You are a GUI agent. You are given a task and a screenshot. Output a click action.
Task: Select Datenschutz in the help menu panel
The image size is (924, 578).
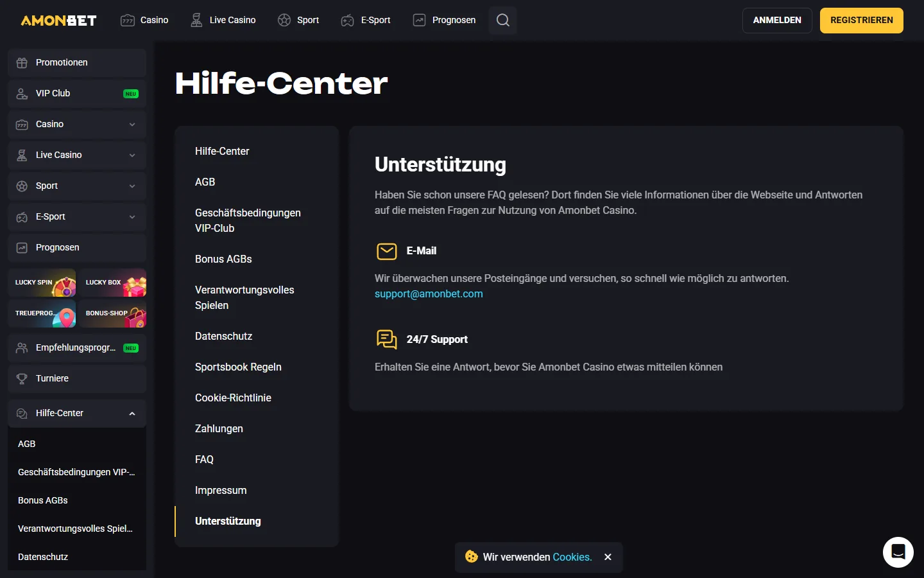(x=223, y=336)
